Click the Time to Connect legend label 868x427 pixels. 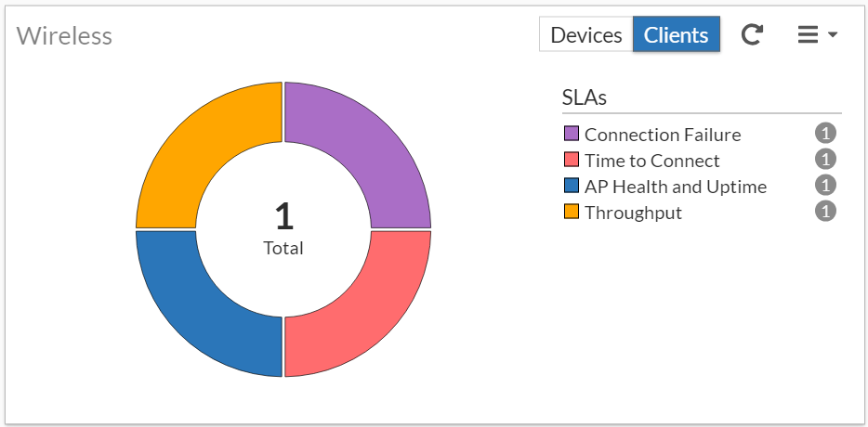651,161
